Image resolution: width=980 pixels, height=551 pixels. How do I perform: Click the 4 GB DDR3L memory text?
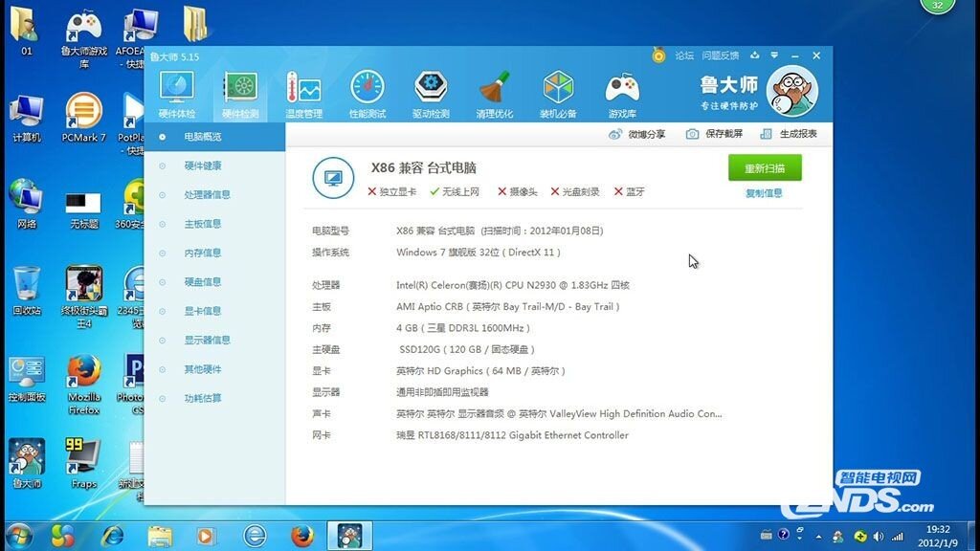pos(462,328)
